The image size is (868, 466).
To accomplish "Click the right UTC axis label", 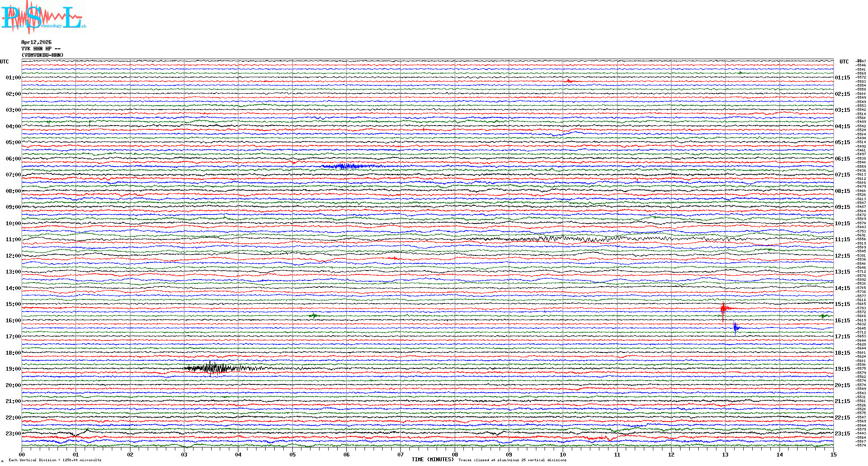I will pyautogui.click(x=844, y=62).
